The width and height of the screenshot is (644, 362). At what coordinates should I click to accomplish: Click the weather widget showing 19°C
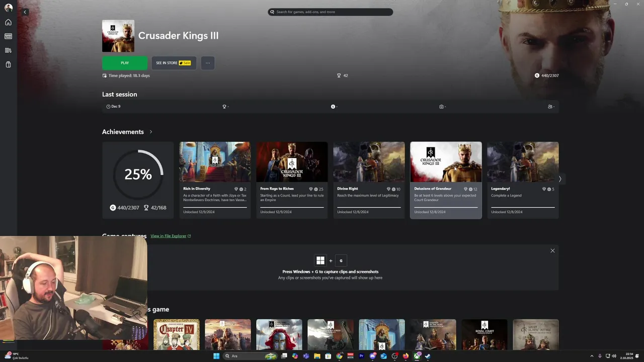pos(16,356)
